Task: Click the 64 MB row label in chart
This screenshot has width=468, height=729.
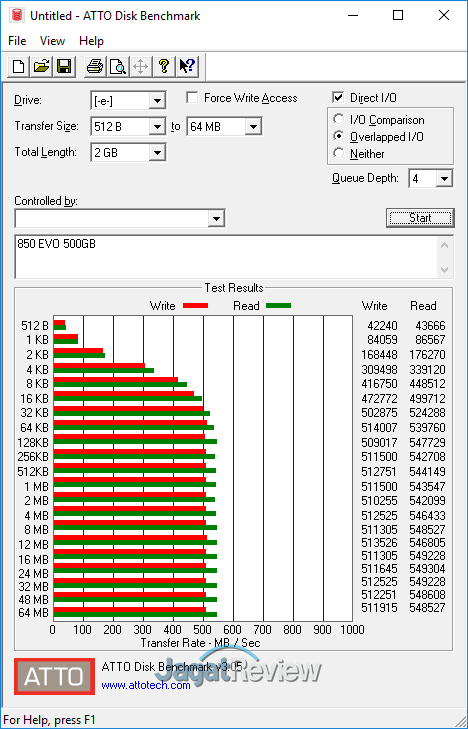Action: click(33, 613)
